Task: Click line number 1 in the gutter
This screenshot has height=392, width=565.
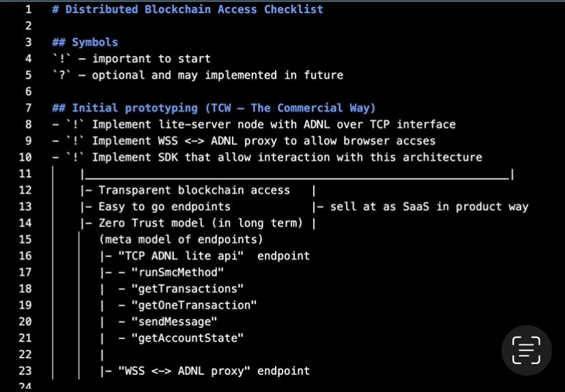Action: [x=27, y=10]
